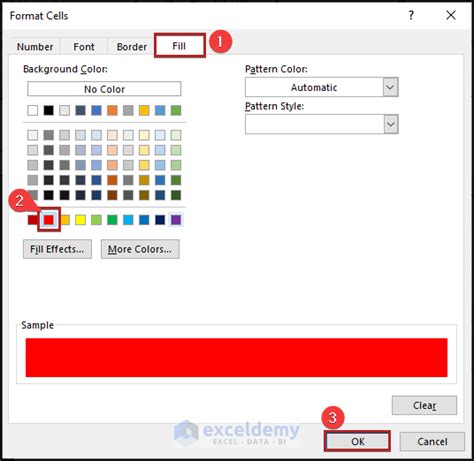Click More Colors button

[x=140, y=249]
